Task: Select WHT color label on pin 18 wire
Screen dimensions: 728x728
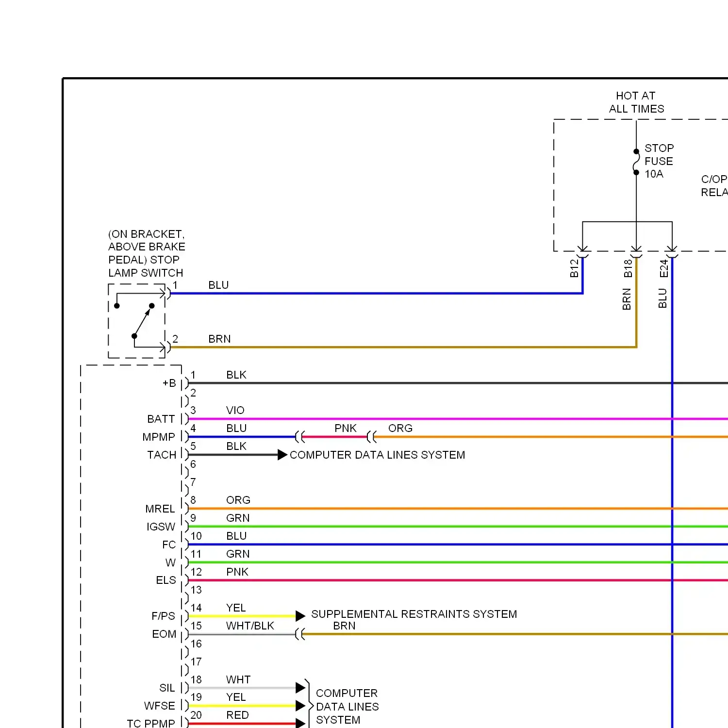Action: pyautogui.click(x=238, y=679)
